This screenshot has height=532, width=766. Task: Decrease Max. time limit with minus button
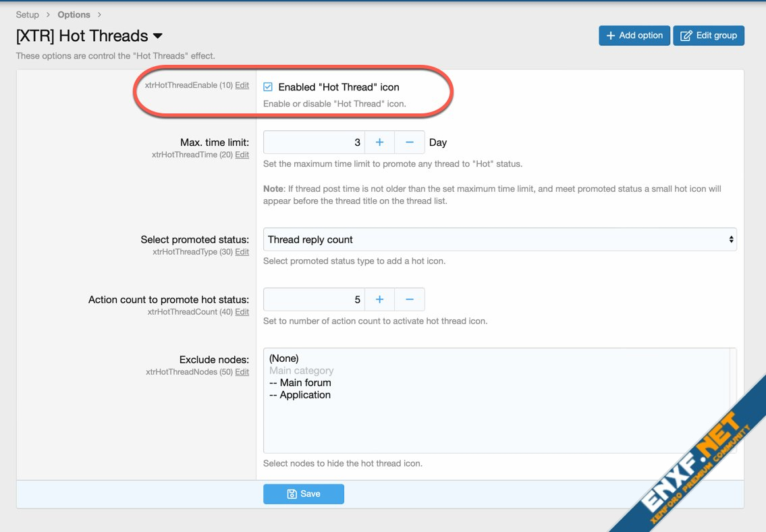(409, 142)
